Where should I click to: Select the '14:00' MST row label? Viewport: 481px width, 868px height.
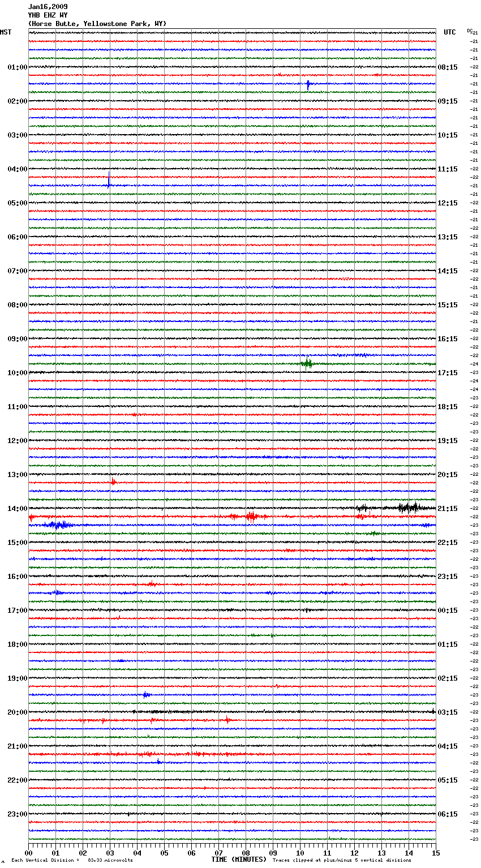18,509
